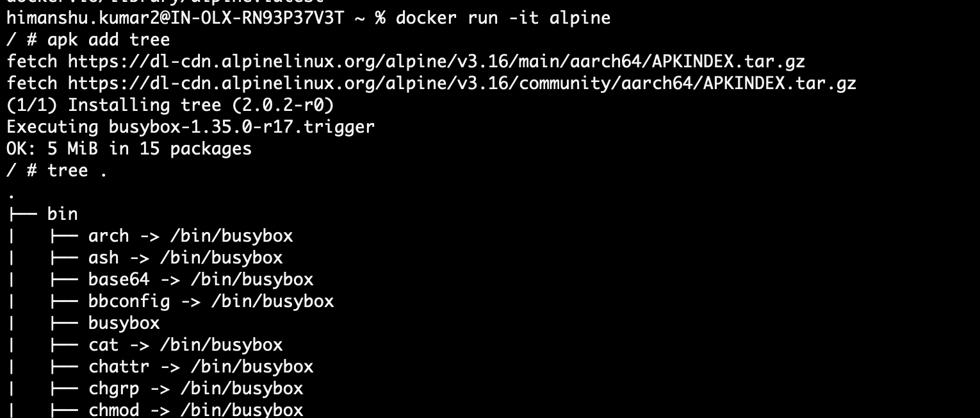The height and width of the screenshot is (418, 980).
Task: Click the /bin/busybox target of arch
Action: (x=231, y=236)
